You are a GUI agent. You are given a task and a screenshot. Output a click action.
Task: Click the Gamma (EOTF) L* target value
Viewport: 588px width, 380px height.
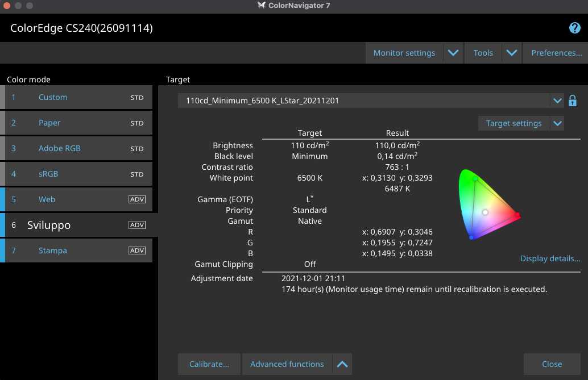(x=310, y=199)
